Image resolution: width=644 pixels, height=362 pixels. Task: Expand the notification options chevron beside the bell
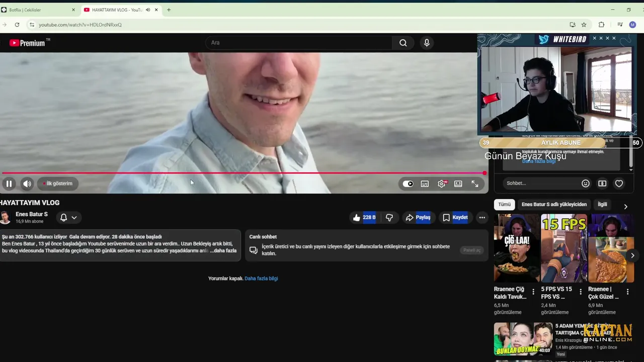(x=74, y=218)
